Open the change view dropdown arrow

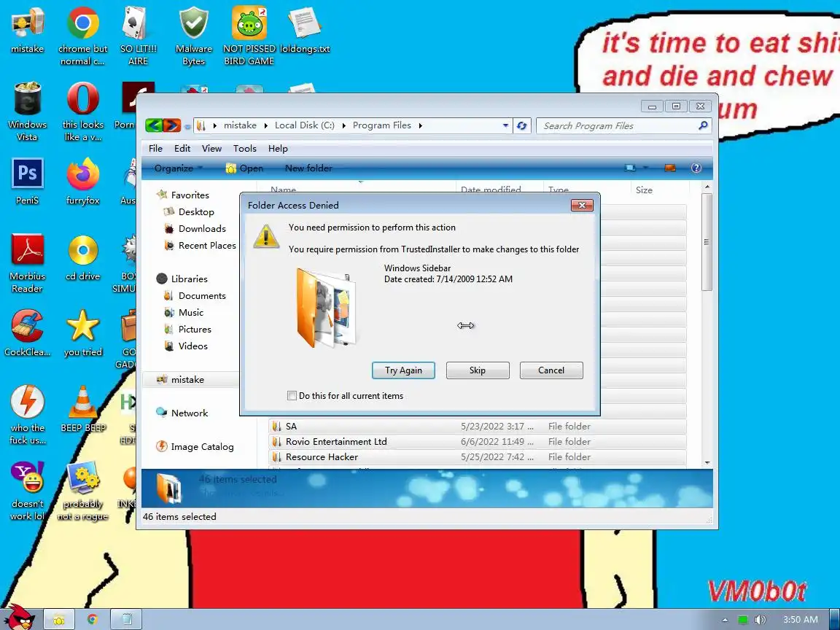pyautogui.click(x=645, y=168)
